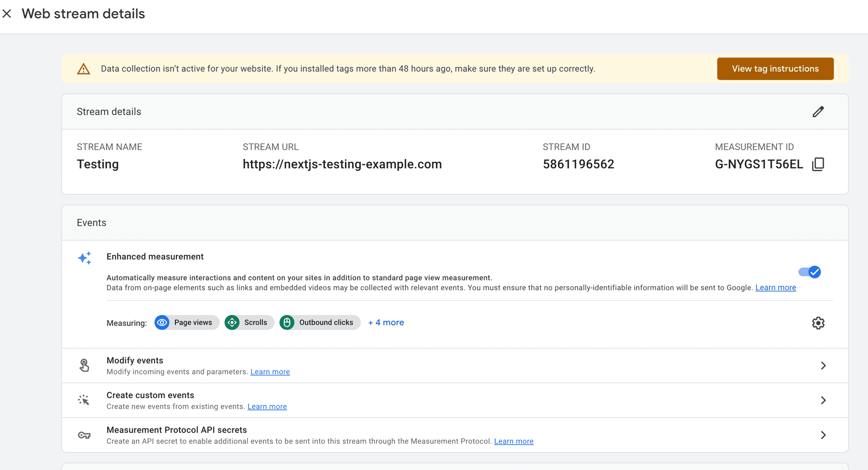Open Learn more link for Enhanced measurement
The width and height of the screenshot is (868, 470).
[775, 288]
